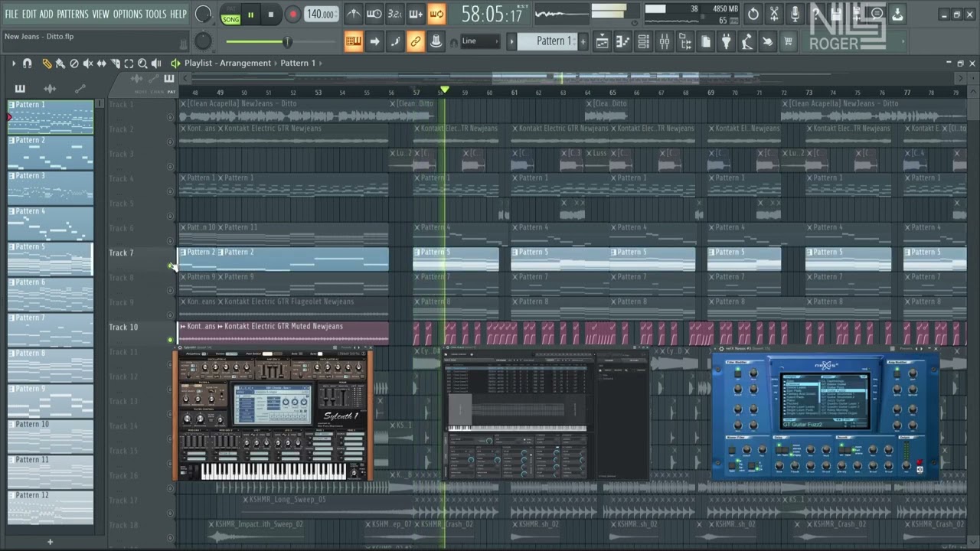This screenshot has width=980, height=551.
Task: Open the Playlist options menu arrow
Action: (x=13, y=64)
